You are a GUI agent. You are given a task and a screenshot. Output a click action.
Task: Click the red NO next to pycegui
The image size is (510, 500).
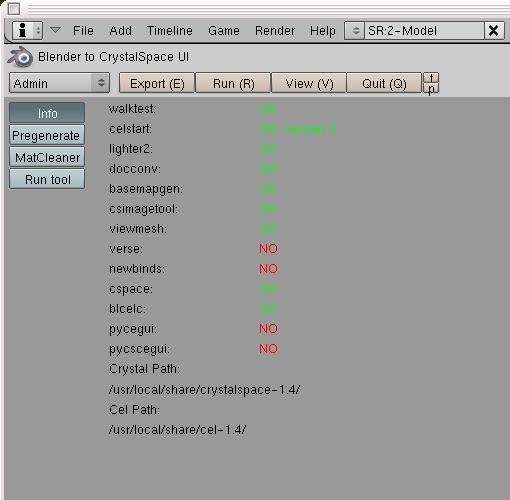[x=268, y=329]
